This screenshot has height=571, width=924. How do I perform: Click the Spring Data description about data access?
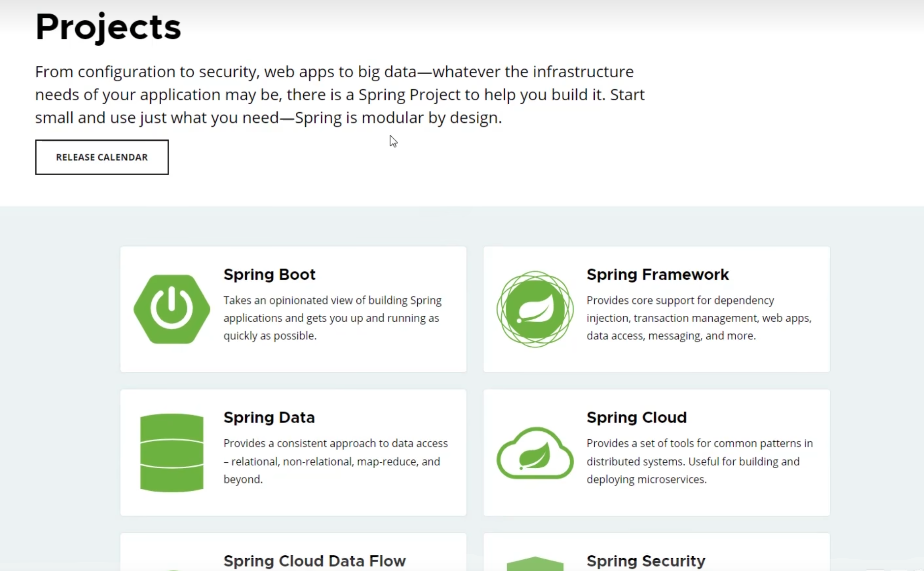pos(335,461)
